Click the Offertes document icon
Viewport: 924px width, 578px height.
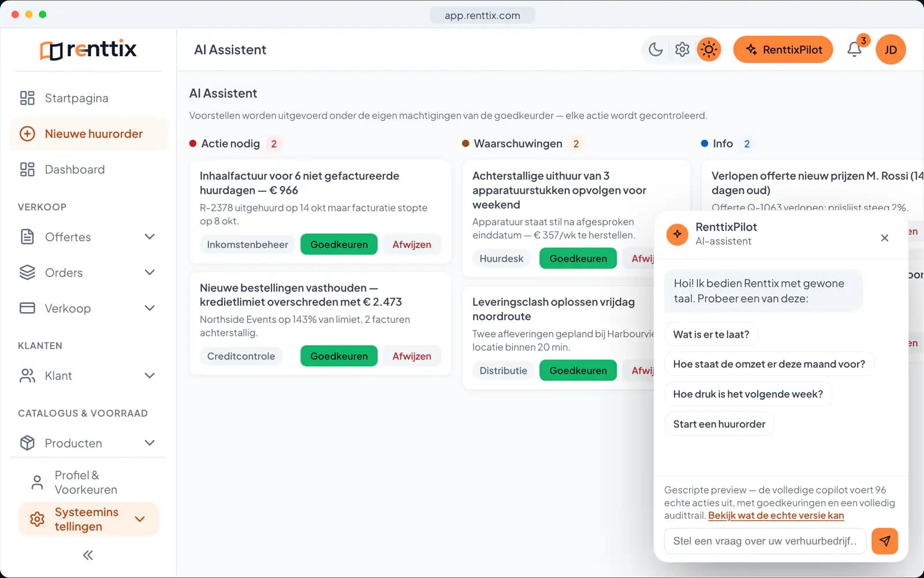[x=27, y=237]
